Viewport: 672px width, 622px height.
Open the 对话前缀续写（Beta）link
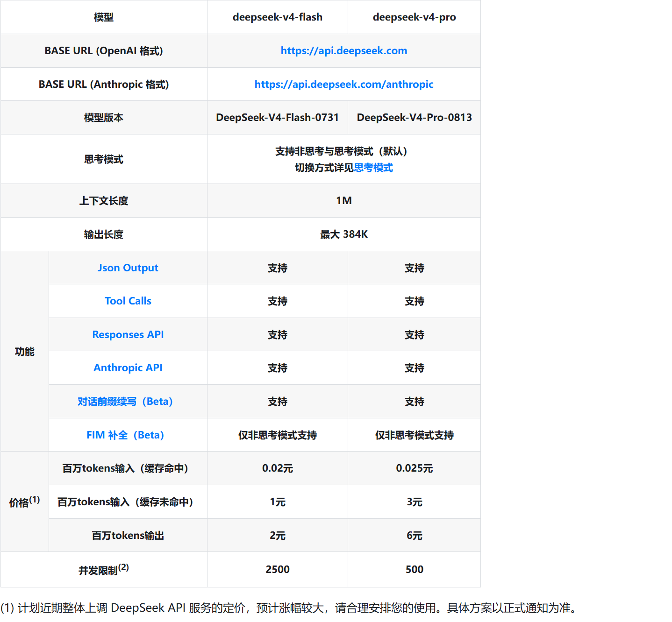coord(125,402)
